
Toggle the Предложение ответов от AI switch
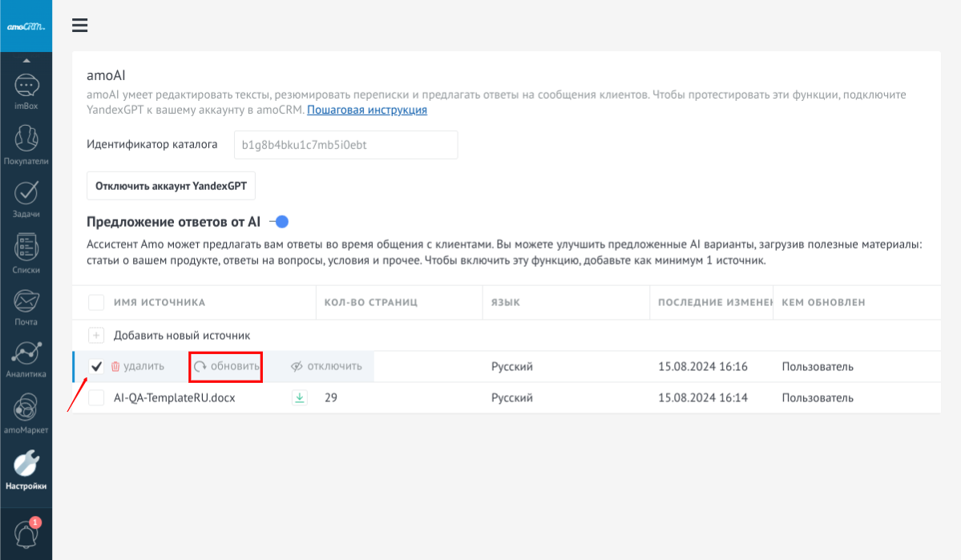[x=279, y=222]
